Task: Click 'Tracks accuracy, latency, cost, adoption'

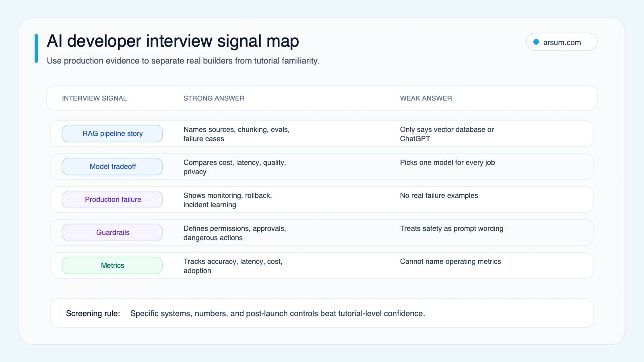Action: (x=233, y=266)
